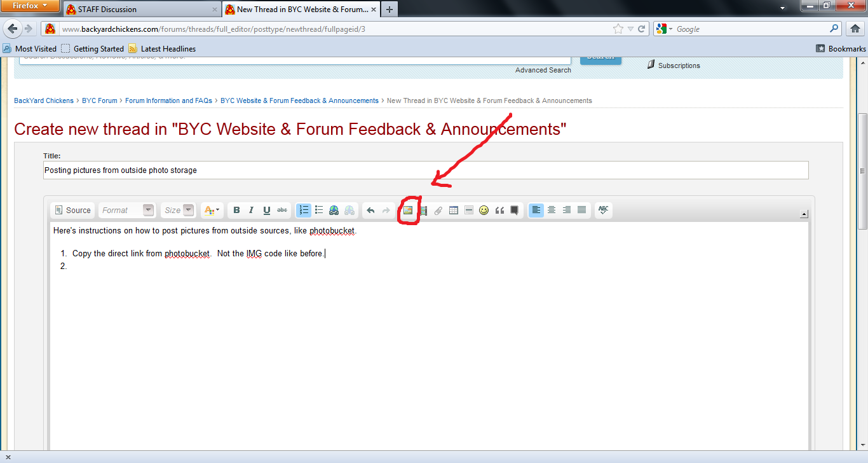Run spell check with ABC icon
This screenshot has height=463, width=868.
point(603,211)
